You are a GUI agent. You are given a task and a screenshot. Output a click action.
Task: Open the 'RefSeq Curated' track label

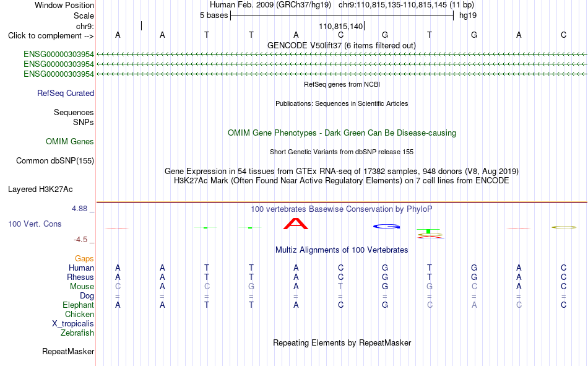click(x=66, y=93)
